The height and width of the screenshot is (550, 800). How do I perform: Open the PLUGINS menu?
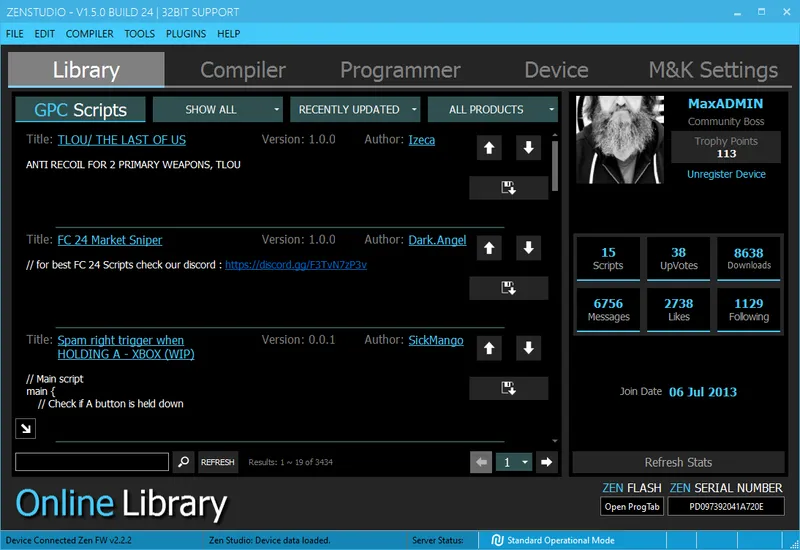click(186, 33)
